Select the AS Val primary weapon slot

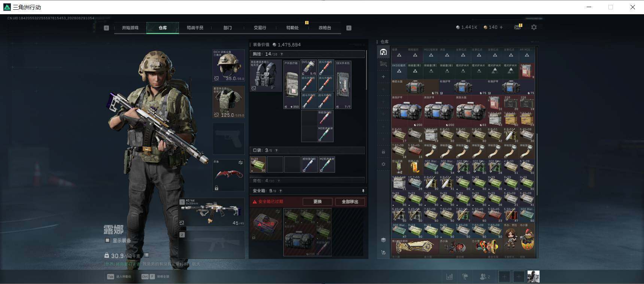(212, 212)
